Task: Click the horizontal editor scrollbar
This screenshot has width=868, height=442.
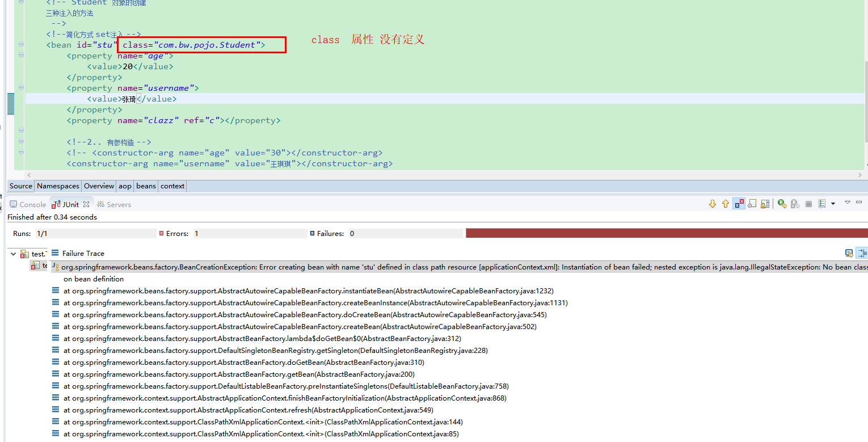Action: tap(397, 175)
